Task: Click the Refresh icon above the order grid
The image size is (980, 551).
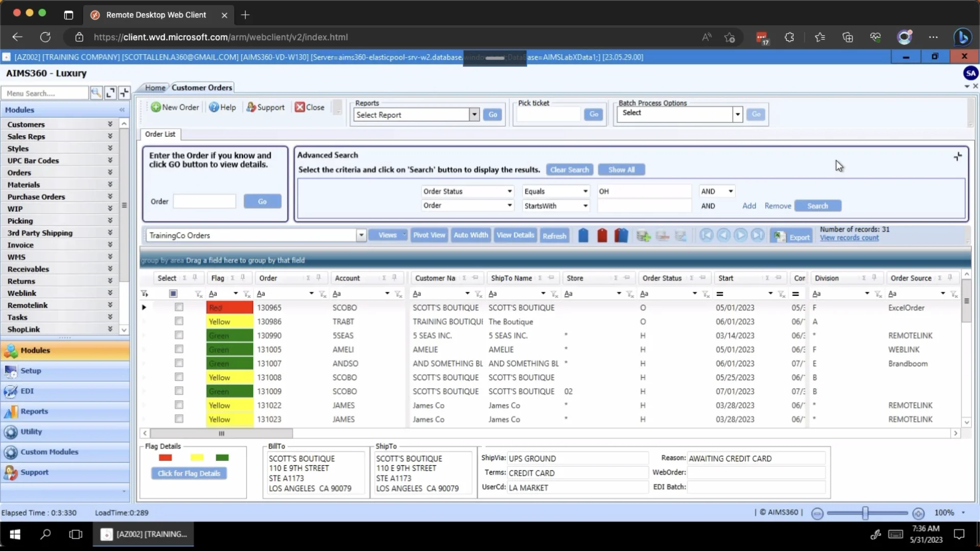Action: pos(554,235)
